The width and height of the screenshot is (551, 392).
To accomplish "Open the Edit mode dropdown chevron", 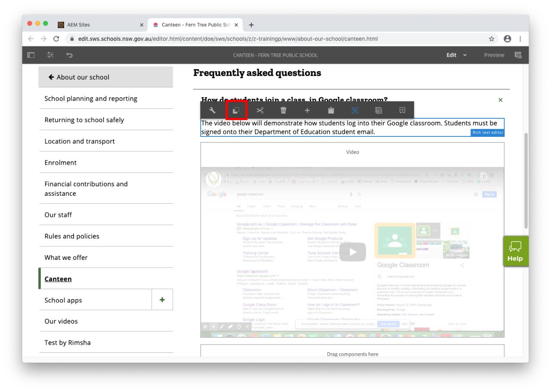I will click(464, 55).
